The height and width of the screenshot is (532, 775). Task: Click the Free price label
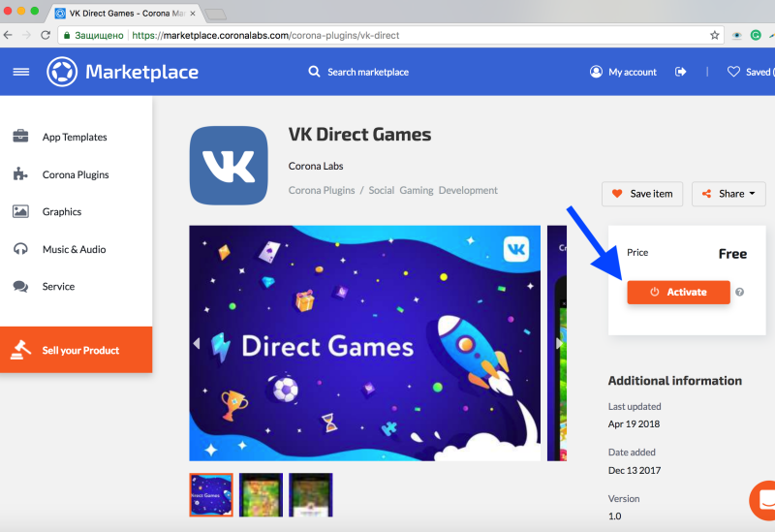point(732,254)
